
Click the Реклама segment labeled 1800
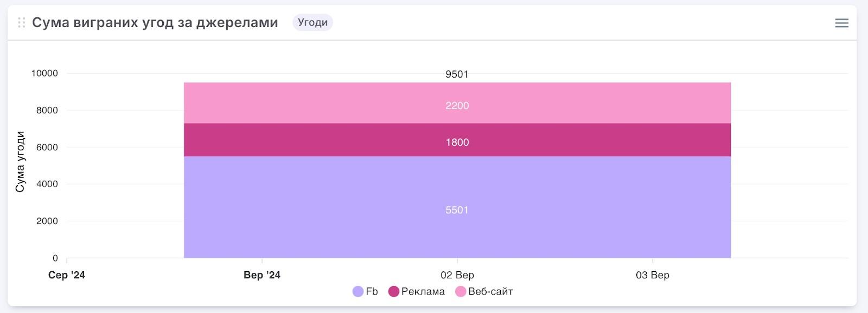tap(457, 142)
